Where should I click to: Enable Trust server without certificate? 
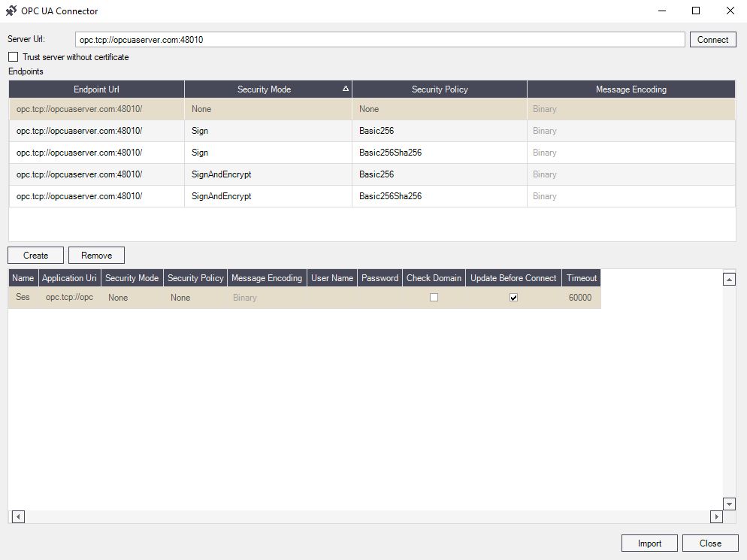[12, 56]
